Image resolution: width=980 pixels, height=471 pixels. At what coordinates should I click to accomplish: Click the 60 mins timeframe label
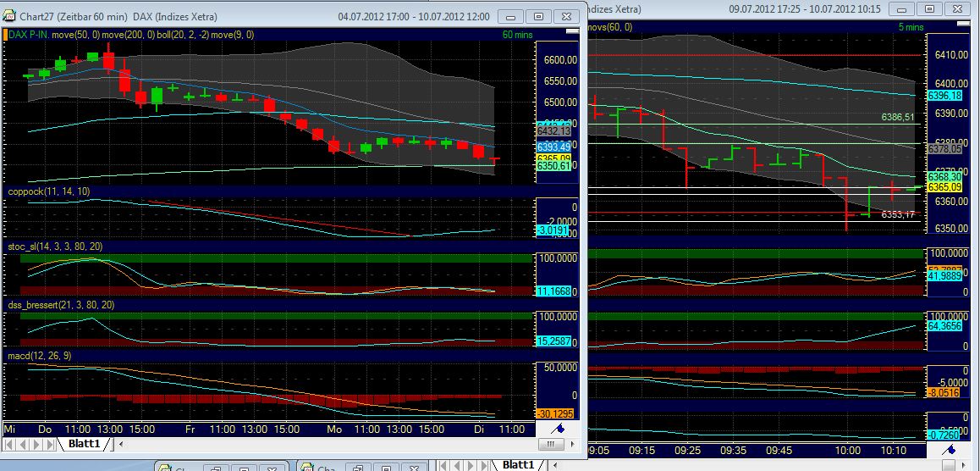(x=517, y=35)
